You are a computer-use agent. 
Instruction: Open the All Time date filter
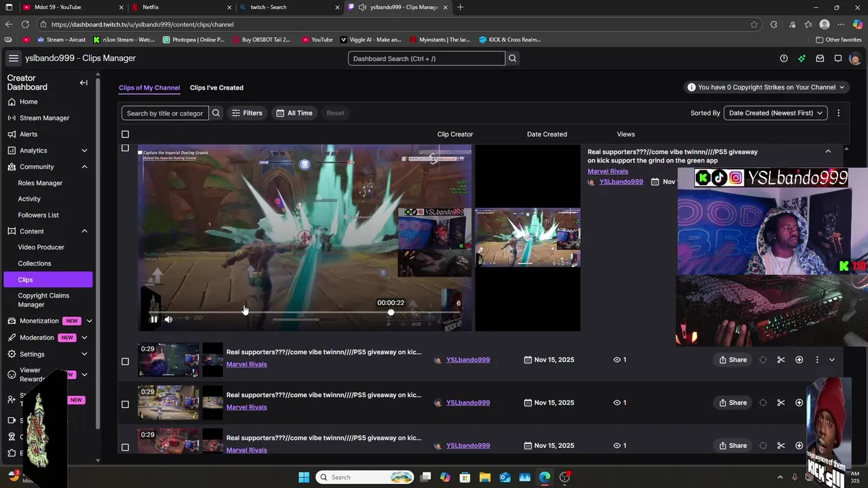coord(294,113)
